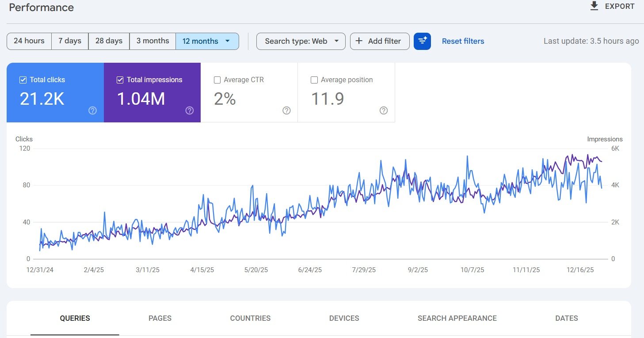Click the plus icon in Add filter
Screen dimensions: 644x338
pyautogui.click(x=358, y=41)
